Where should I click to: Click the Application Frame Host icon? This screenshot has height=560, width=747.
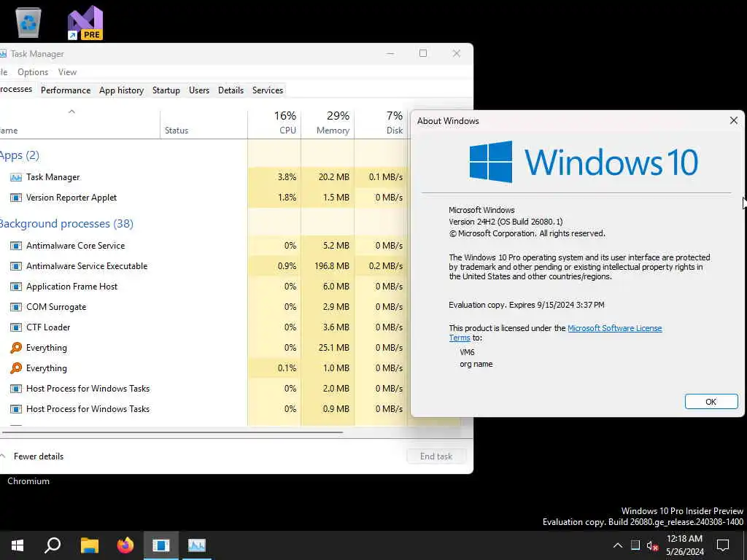click(x=16, y=287)
